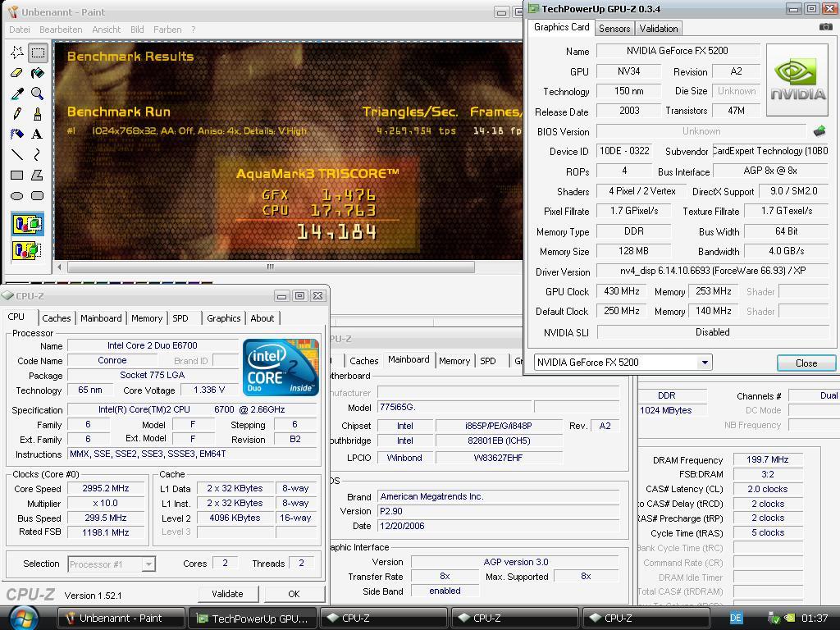Screen dimensions: 840x630
Task: Click the Intel Core 2 Duo logo
Action: pos(281,367)
